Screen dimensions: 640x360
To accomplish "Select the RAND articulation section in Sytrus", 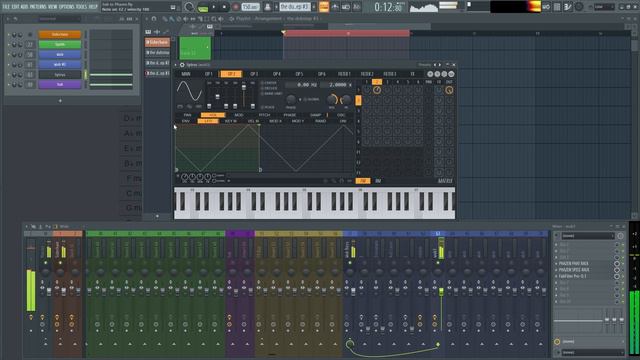I will tap(320, 121).
